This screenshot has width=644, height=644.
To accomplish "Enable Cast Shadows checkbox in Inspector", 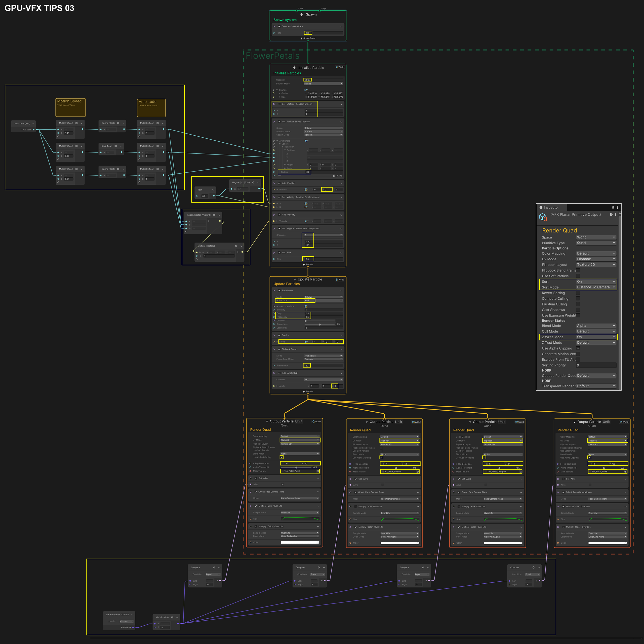I will click(x=578, y=310).
